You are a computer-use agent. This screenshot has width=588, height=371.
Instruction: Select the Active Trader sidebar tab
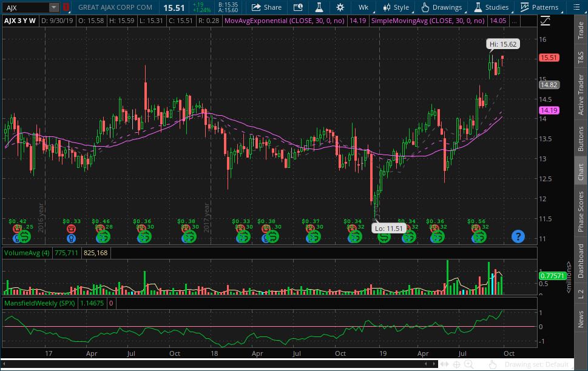point(581,95)
